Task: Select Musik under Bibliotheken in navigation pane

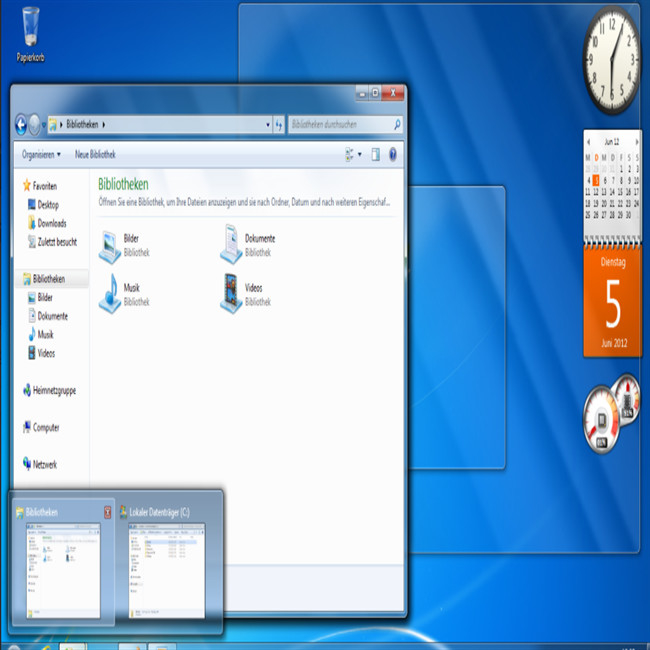Action: [41, 334]
